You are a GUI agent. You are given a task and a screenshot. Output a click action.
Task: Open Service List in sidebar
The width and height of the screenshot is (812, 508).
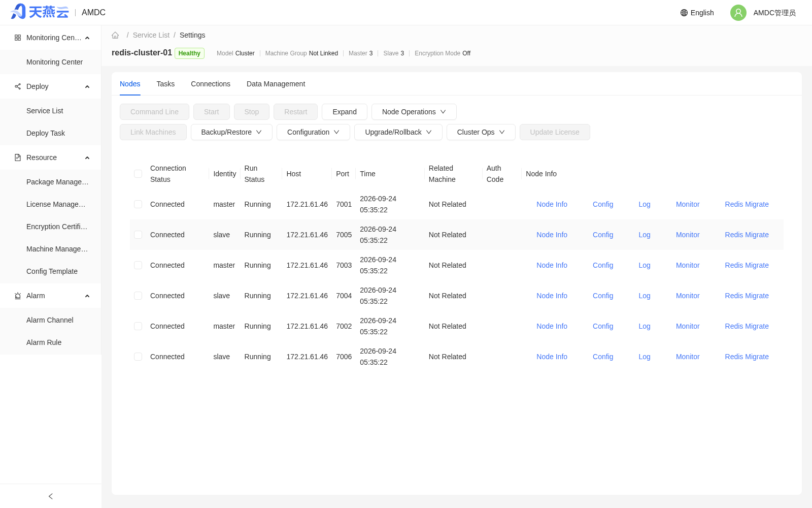45,111
